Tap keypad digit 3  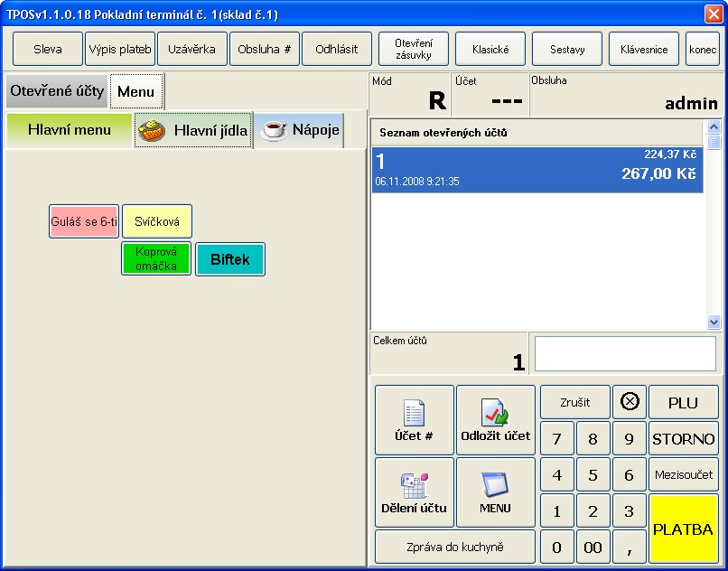coord(630,510)
